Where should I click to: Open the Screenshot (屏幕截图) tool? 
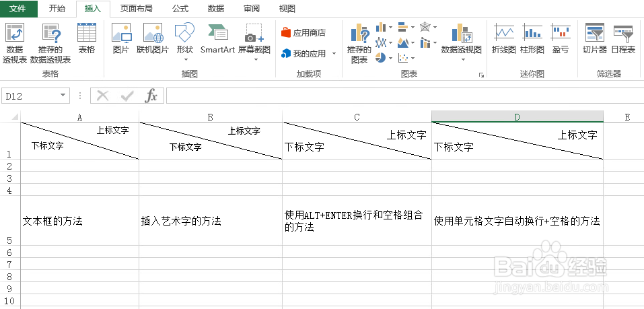coord(254,42)
